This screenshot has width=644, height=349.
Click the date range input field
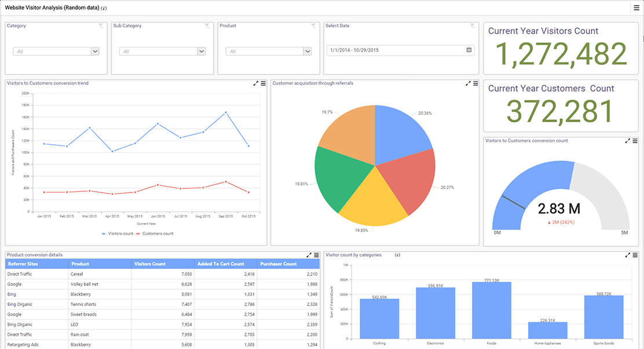(x=394, y=50)
